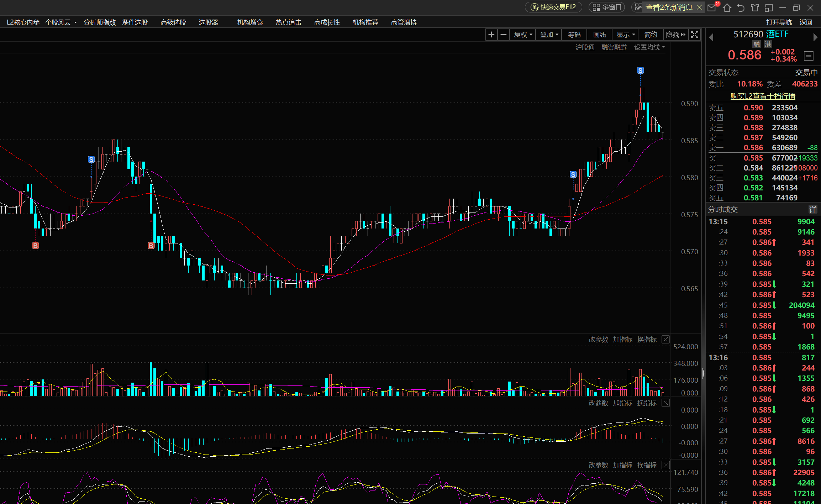821x504 pixels.
Task: Close the bottom indicator panel
Action: (x=665, y=465)
